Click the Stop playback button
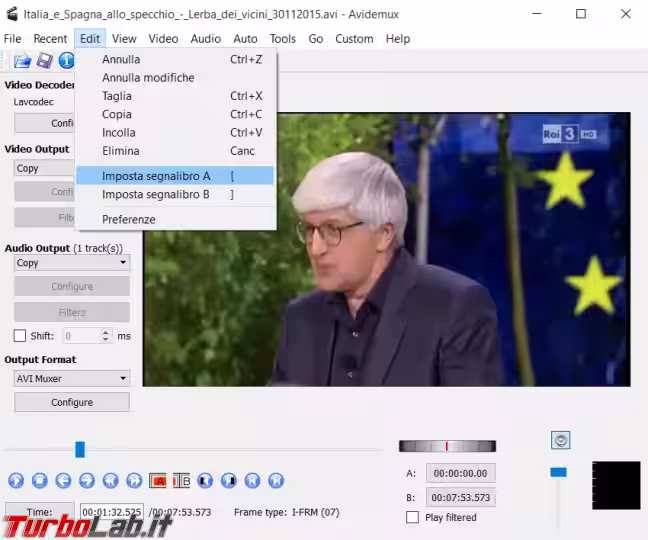Screen dimensions: 648x540 (x=40, y=481)
